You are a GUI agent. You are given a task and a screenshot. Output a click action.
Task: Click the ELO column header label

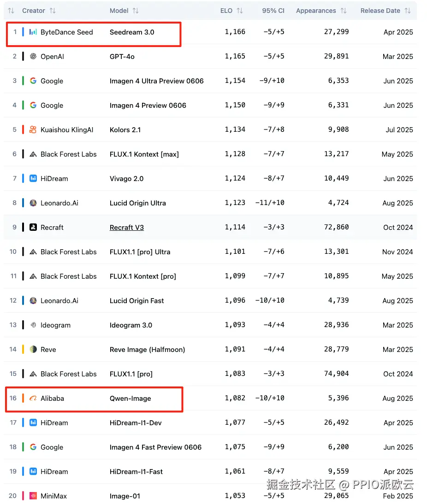click(226, 11)
